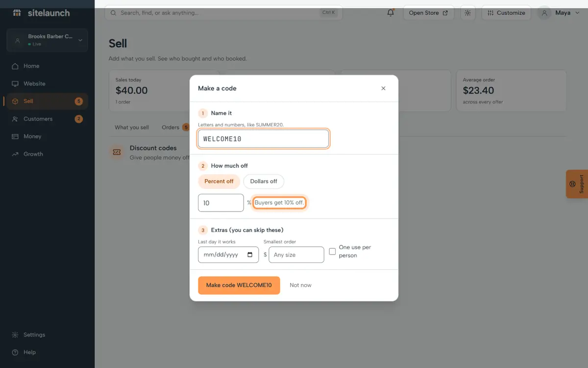This screenshot has height=368, width=588.
Task: Open the notifications bell
Action: click(x=391, y=13)
